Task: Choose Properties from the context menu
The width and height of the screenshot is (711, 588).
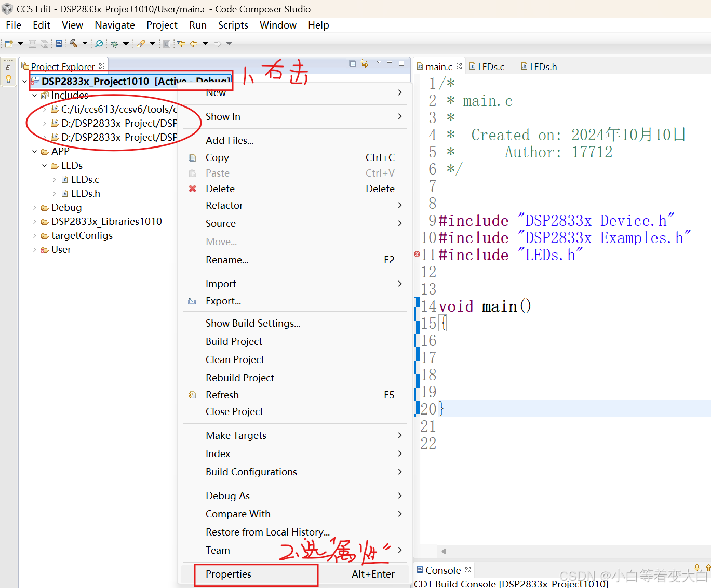Action: pyautogui.click(x=295, y=574)
